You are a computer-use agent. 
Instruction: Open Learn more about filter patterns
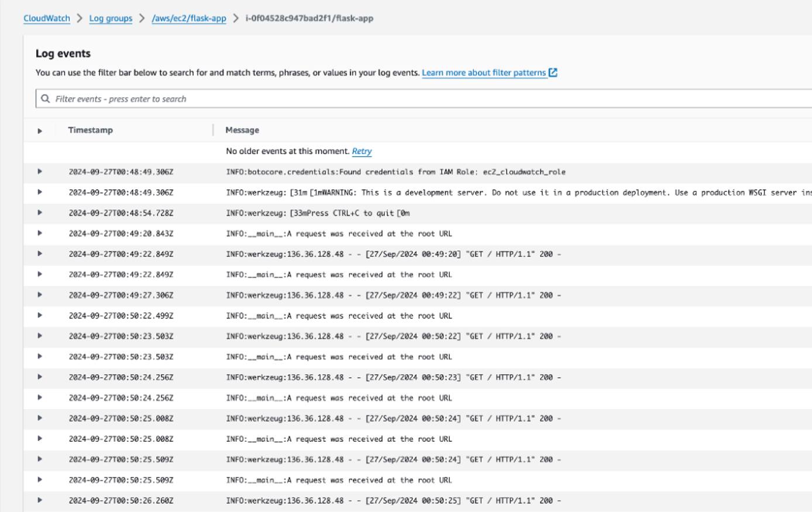[483, 72]
